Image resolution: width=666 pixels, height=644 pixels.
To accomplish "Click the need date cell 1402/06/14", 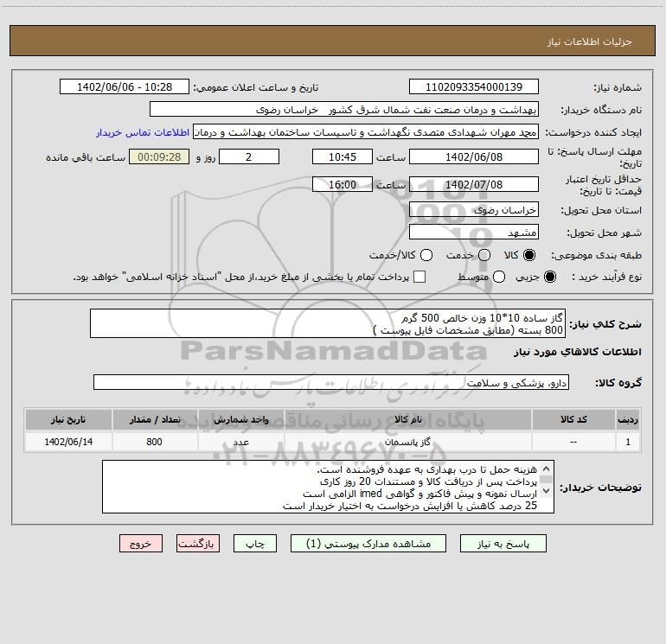I will tap(68, 442).
